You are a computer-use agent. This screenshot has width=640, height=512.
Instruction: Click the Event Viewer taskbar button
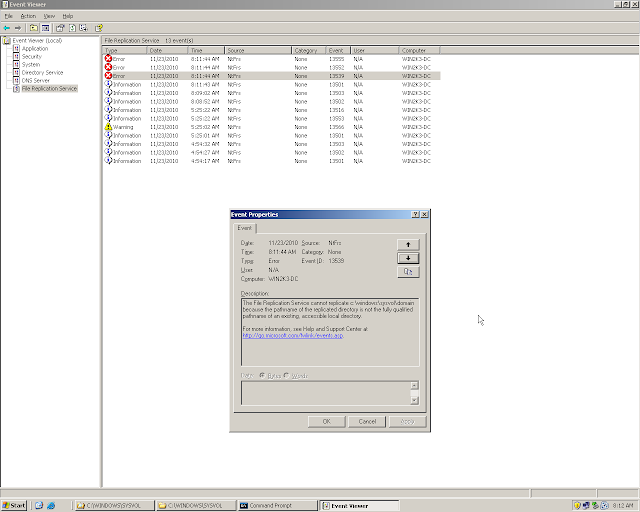[359, 505]
